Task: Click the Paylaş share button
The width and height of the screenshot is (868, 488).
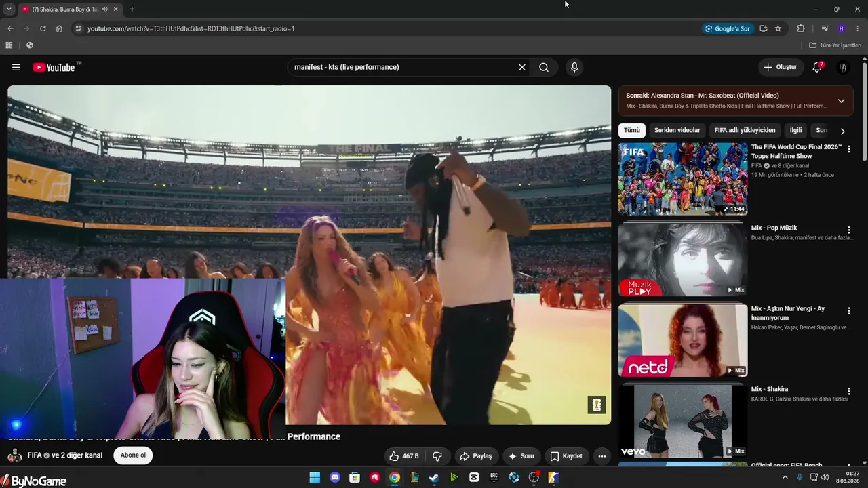Action: 476,456
